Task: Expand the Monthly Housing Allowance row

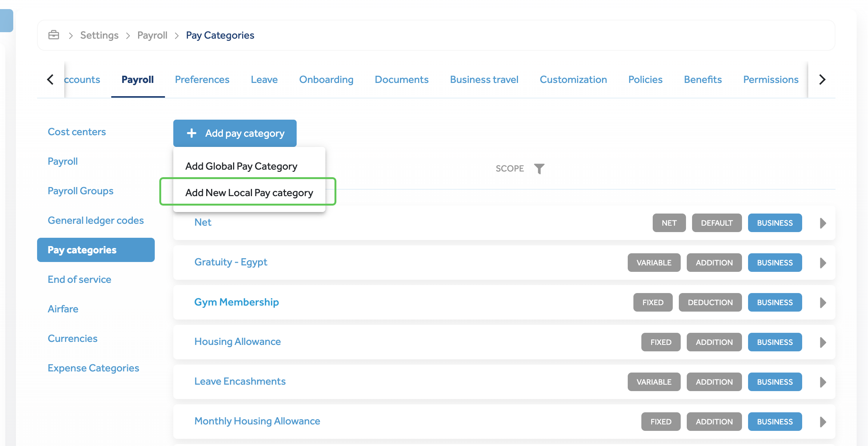Action: pos(822,421)
